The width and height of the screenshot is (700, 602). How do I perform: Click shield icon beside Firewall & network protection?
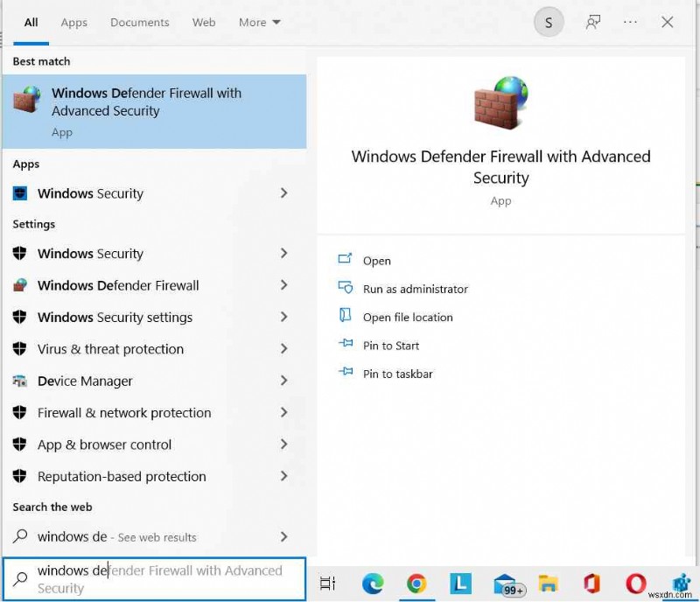19,412
